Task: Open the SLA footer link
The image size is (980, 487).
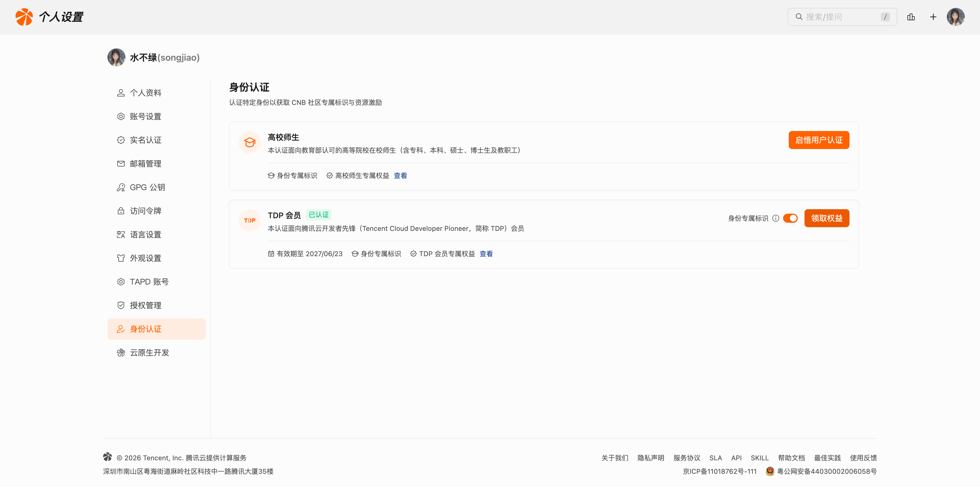Action: click(x=716, y=458)
